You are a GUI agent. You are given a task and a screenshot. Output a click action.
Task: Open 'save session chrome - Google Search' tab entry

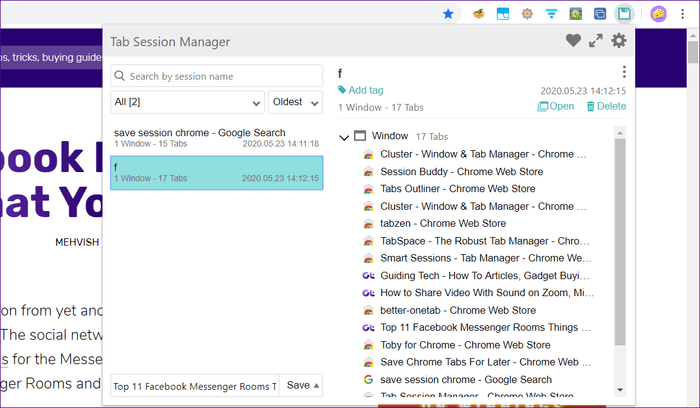click(466, 380)
